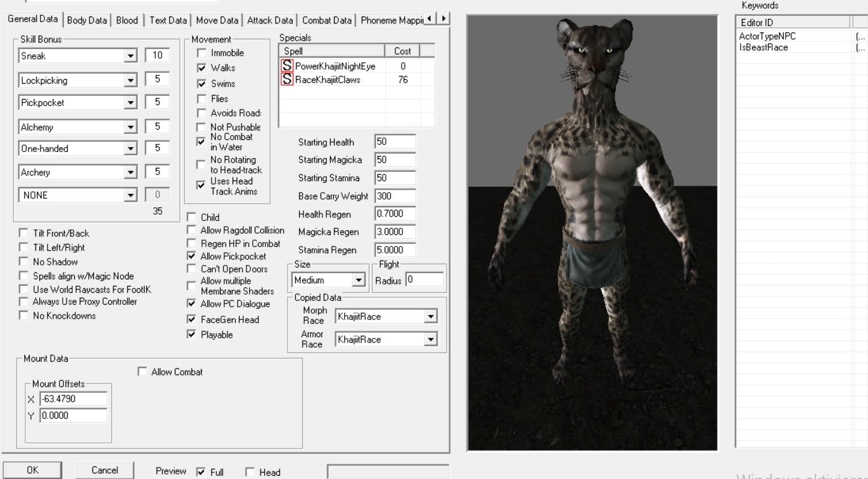Click the Flight Radius field

point(424,280)
